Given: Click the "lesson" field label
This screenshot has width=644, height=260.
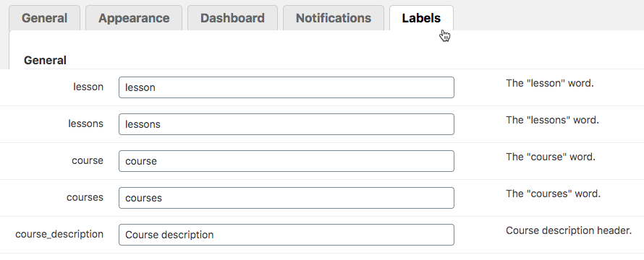Looking at the screenshot, I should 88,87.
